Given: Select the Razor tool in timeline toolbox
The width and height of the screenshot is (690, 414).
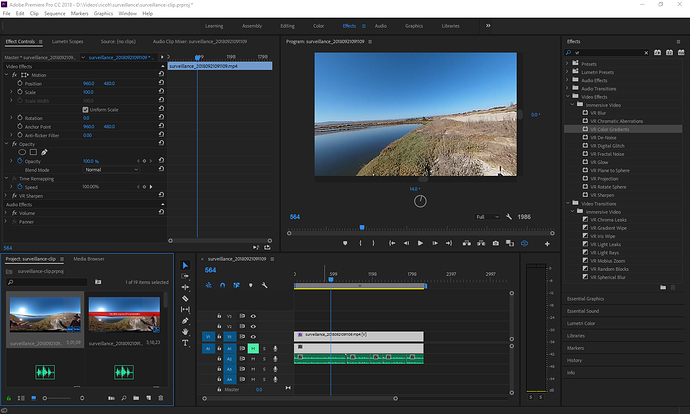Looking at the screenshot, I should [x=185, y=298].
